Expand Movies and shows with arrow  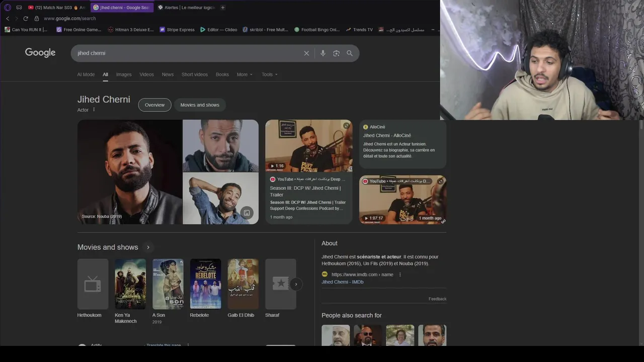pyautogui.click(x=148, y=247)
